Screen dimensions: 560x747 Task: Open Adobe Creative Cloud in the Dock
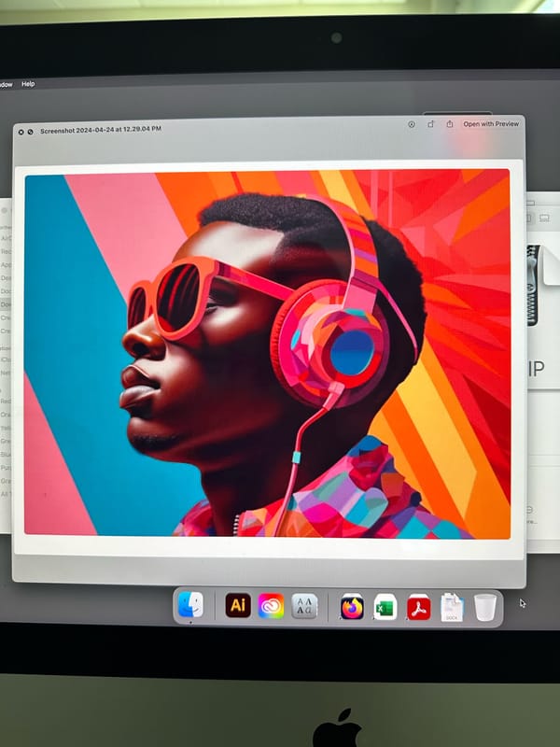pos(271,606)
